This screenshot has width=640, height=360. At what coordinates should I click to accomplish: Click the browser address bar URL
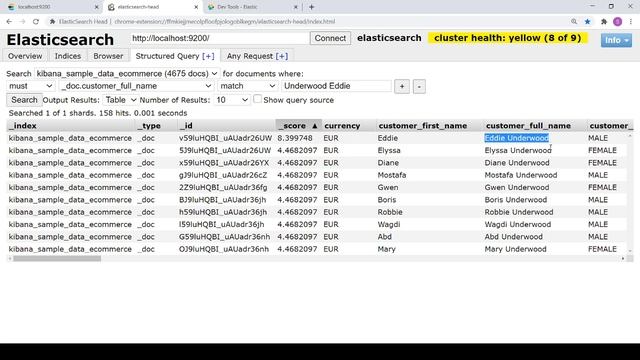point(224,22)
